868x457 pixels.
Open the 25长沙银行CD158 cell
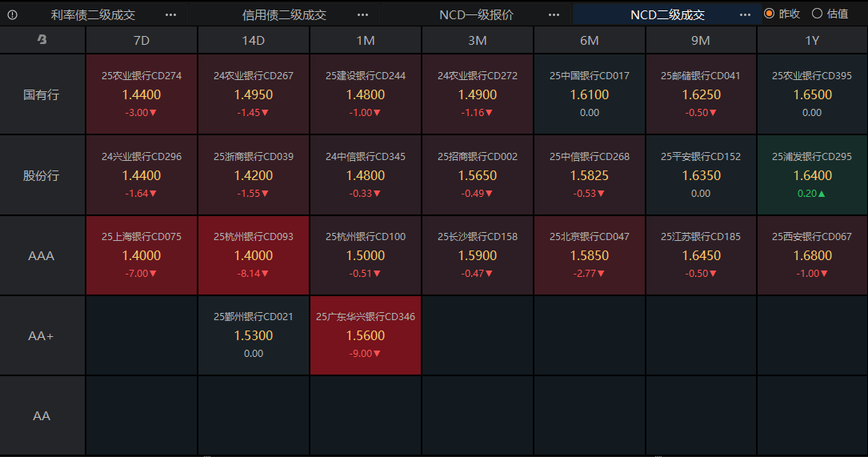(477, 255)
